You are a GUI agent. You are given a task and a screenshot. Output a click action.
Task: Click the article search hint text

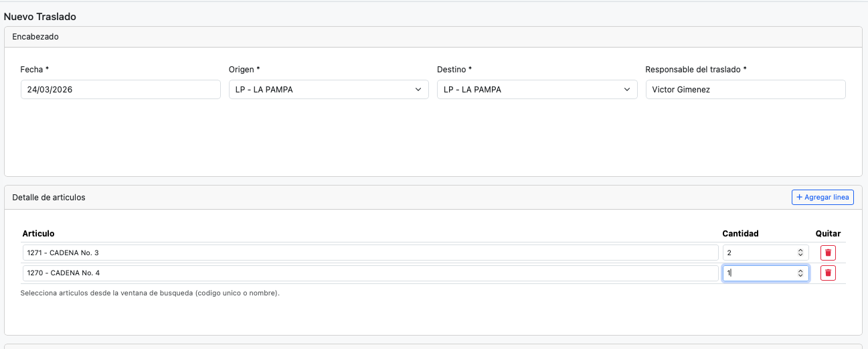click(x=150, y=293)
